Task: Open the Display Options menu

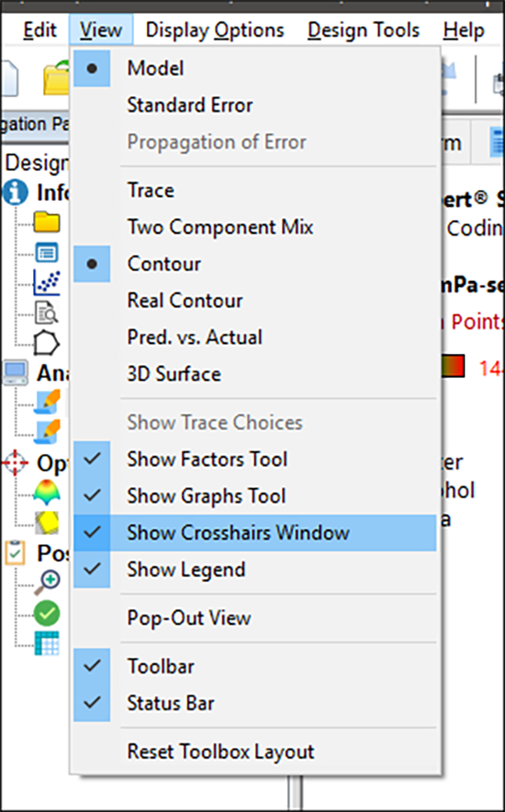Action: [215, 30]
